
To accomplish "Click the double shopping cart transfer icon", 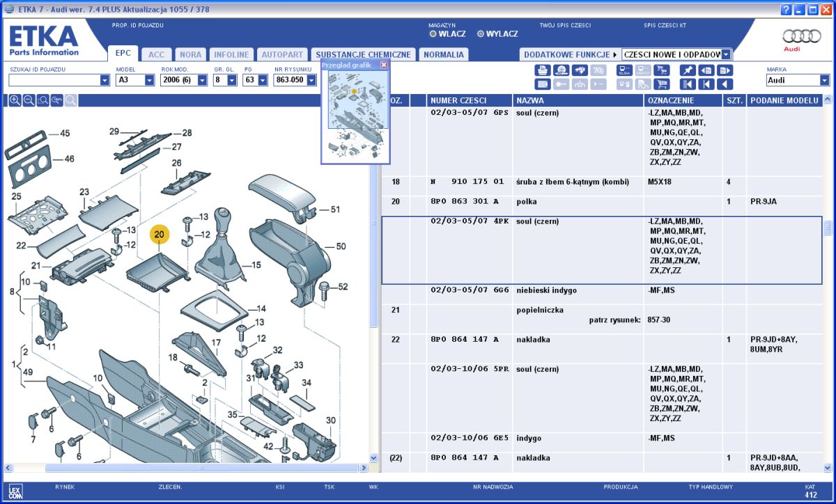I will [661, 70].
